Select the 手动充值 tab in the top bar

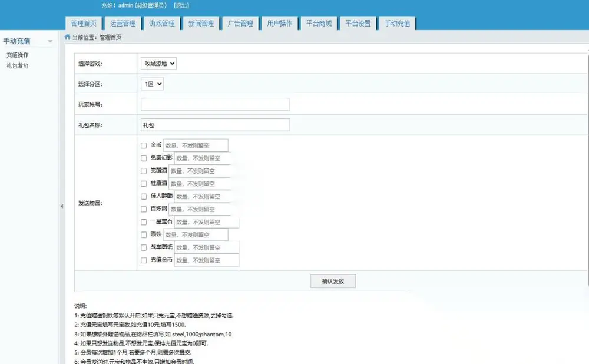[x=397, y=24]
